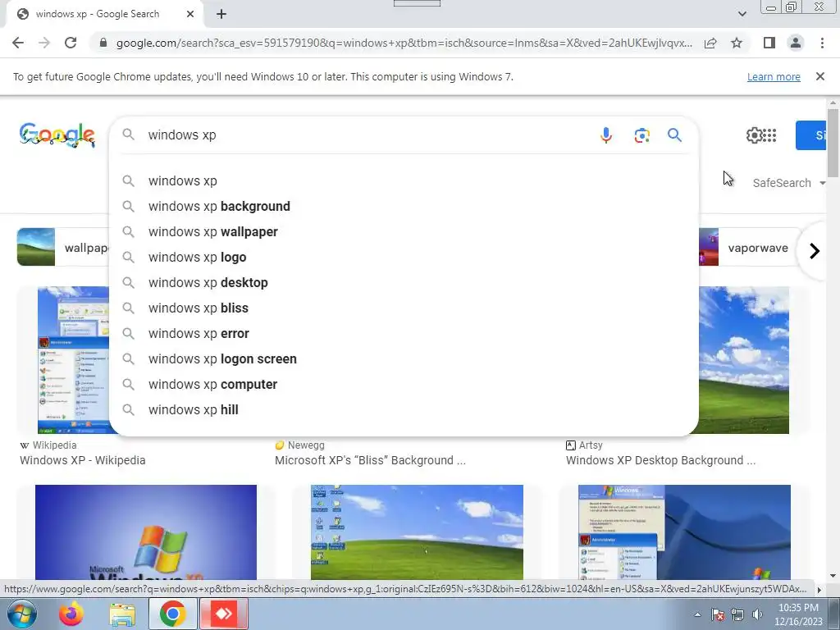Screen dimensions: 840x630
Task: Open the Quick Settings gear icon
Action: (x=754, y=135)
